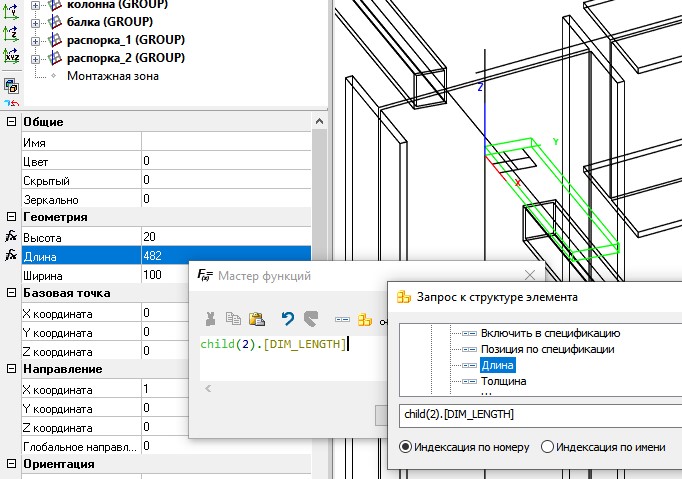Click the undo arrow in Мастер функций
This screenshot has width=682, height=479.
287,319
